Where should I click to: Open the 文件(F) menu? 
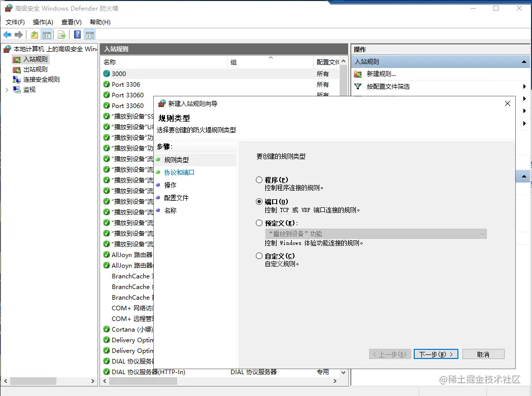point(15,22)
